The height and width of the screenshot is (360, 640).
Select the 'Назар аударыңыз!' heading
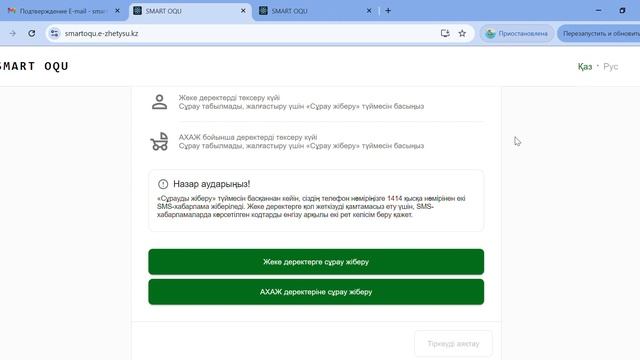pyautogui.click(x=211, y=184)
